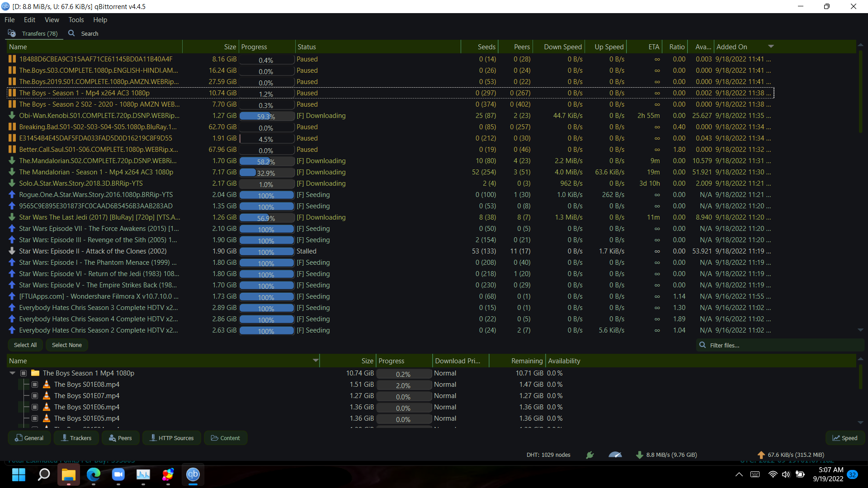Toggle checkbox for The Boys S01E08.mp4
The image size is (868, 488).
point(35,385)
